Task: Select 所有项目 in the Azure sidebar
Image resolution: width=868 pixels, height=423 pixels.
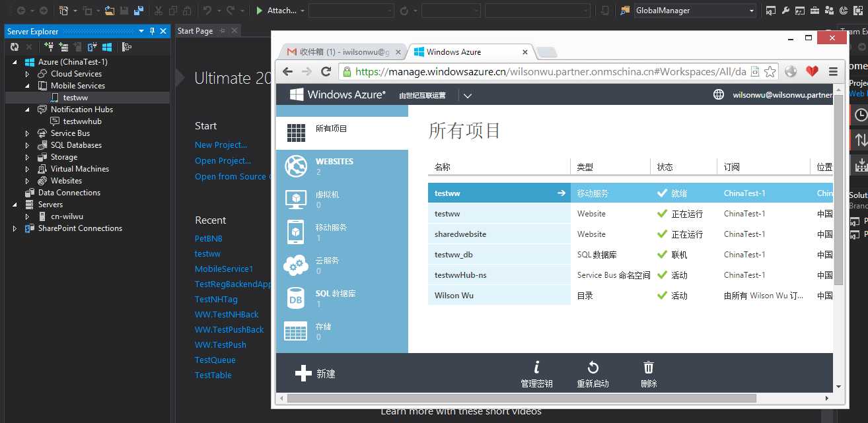Action: pyautogui.click(x=342, y=133)
